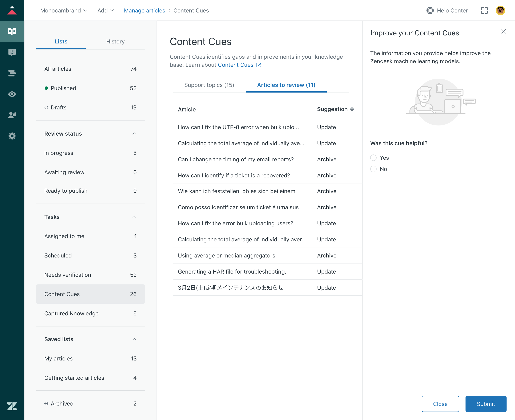
Task: Select the No radio button for feedback
Action: click(x=373, y=169)
